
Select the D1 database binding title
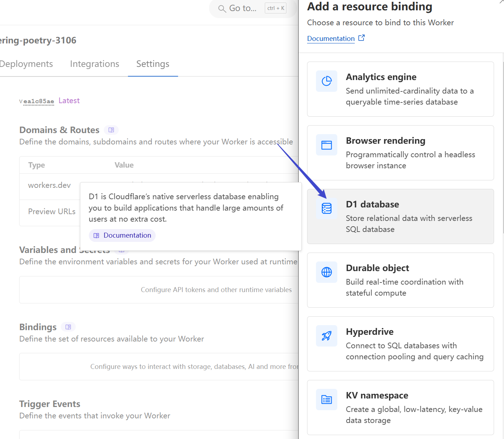(372, 204)
